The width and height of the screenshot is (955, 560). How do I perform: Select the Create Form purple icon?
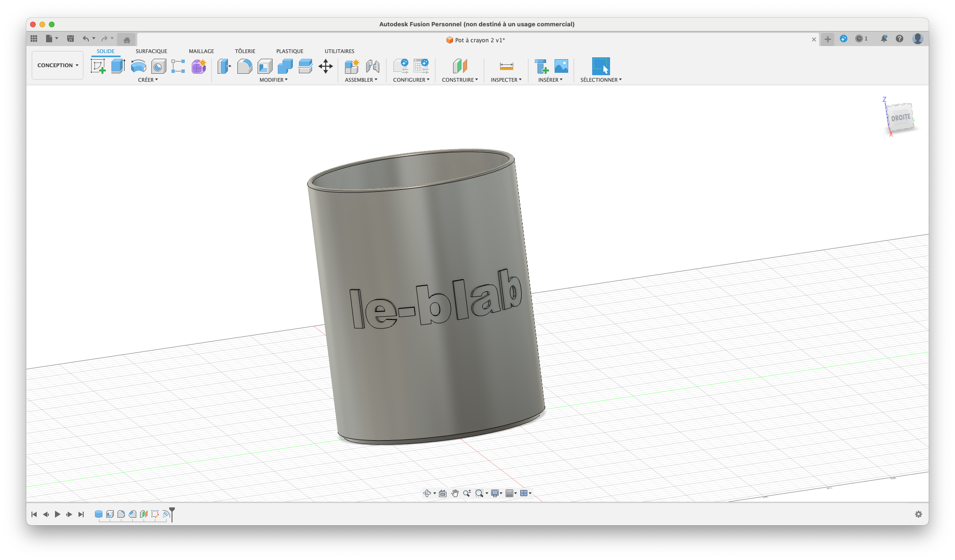coord(199,66)
